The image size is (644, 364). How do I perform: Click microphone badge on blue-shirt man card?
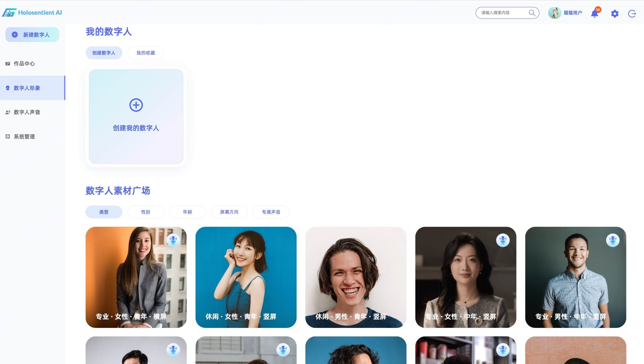click(x=613, y=240)
